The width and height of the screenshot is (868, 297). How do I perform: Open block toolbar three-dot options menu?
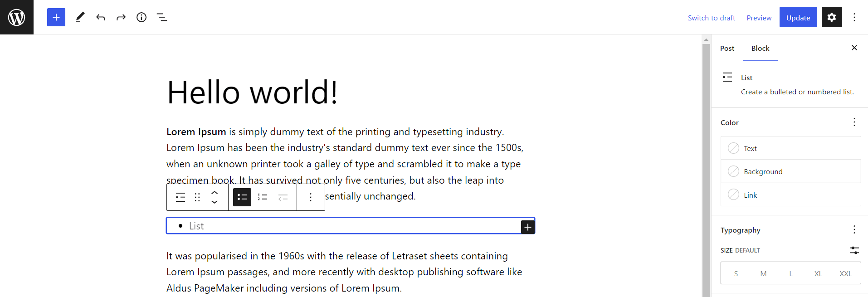pos(311,197)
